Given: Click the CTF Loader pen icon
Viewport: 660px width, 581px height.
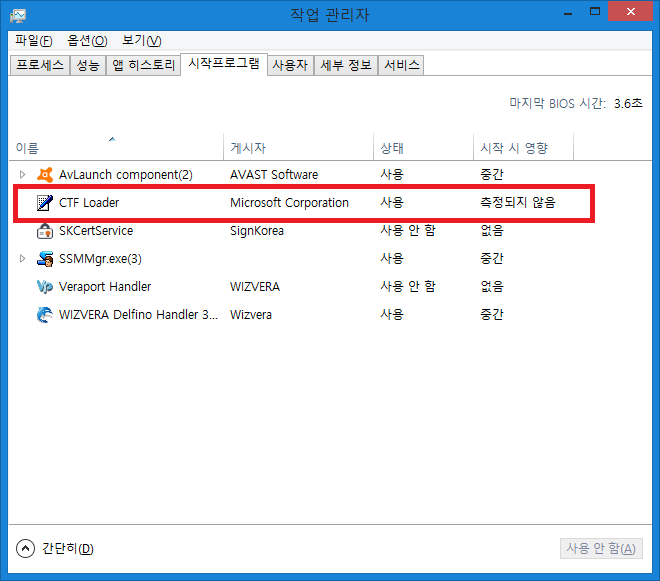Looking at the screenshot, I should point(45,203).
